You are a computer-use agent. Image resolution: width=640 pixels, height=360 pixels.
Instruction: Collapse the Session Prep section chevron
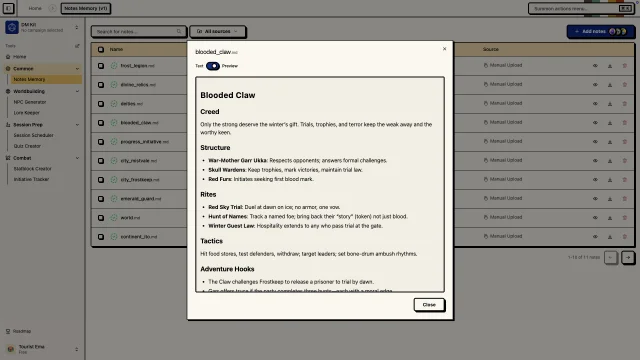[77, 124]
